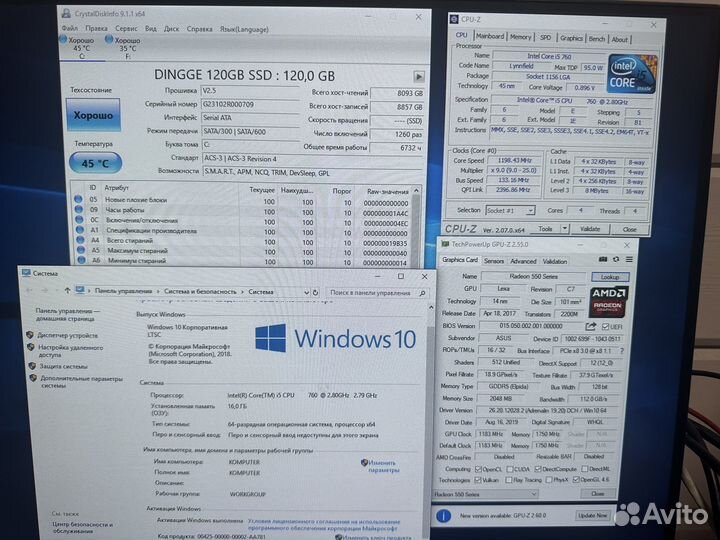This screenshot has width=720, height=540.
Task: Toggle the OpenCL checkbox in GPU-Z
Action: pyautogui.click(x=478, y=469)
